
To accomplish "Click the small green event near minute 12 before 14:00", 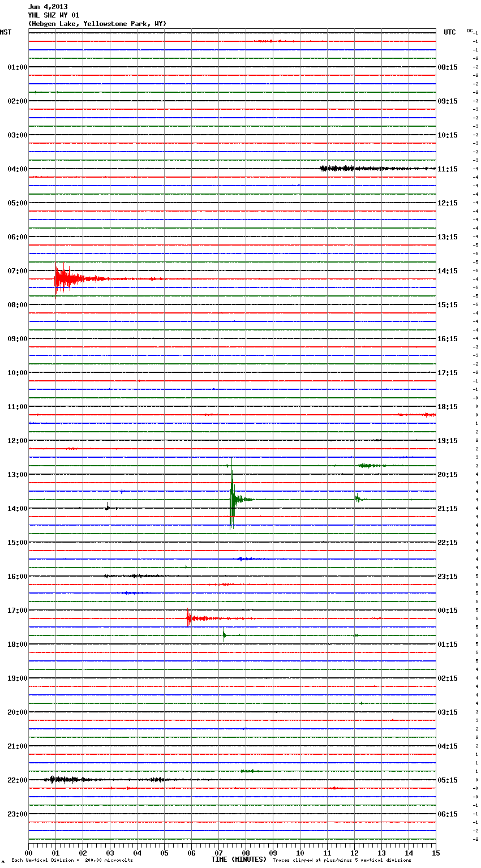I will click(359, 499).
